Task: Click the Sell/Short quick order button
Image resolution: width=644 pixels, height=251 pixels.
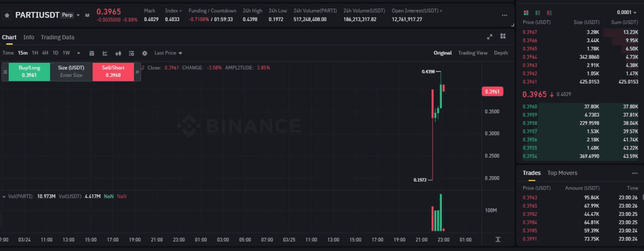Action: pos(113,71)
